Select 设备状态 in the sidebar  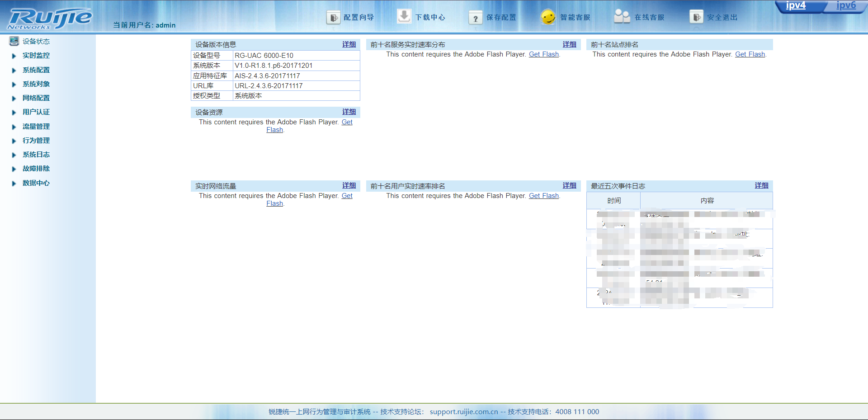click(36, 41)
